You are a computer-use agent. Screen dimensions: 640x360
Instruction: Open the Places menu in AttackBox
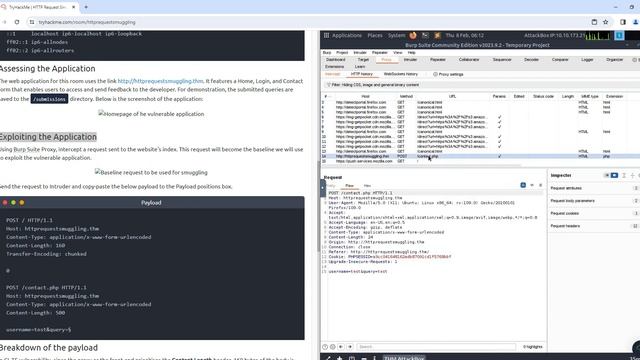tap(375, 36)
